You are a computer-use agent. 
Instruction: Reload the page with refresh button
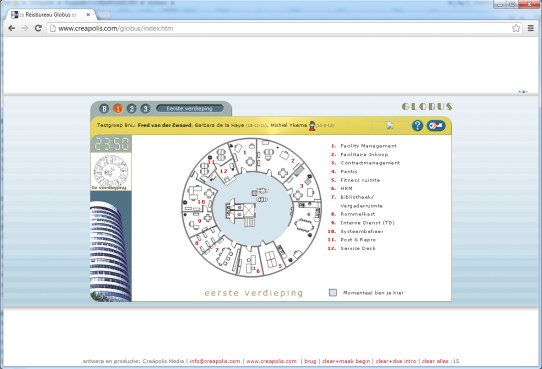[x=38, y=28]
